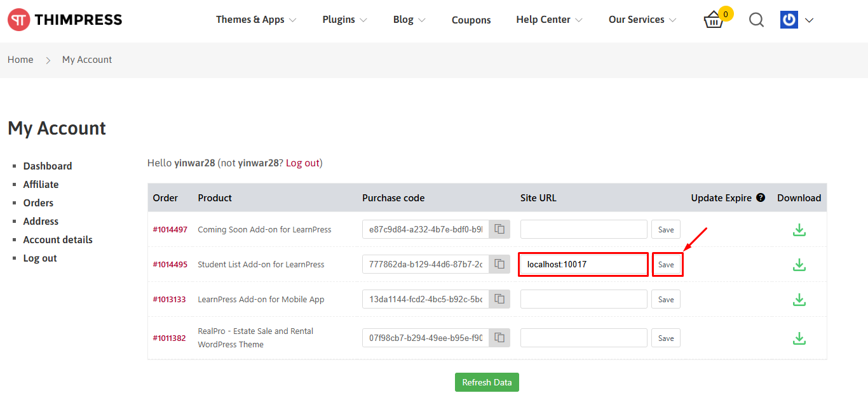Open Address in account sidebar
This screenshot has width=868, height=400.
[x=41, y=222]
